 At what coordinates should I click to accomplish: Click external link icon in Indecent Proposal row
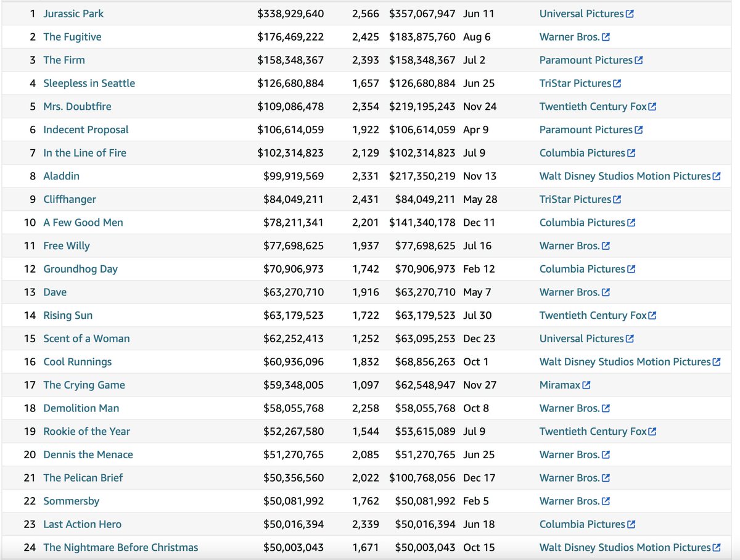click(x=639, y=130)
